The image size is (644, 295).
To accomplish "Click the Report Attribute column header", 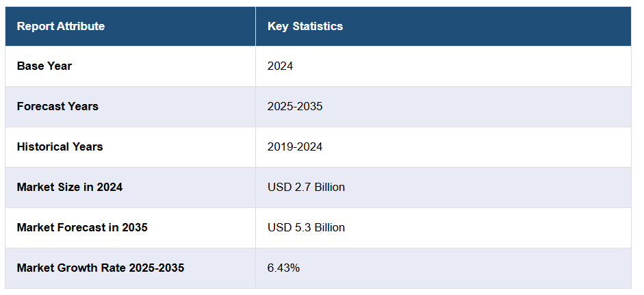I will tap(61, 27).
